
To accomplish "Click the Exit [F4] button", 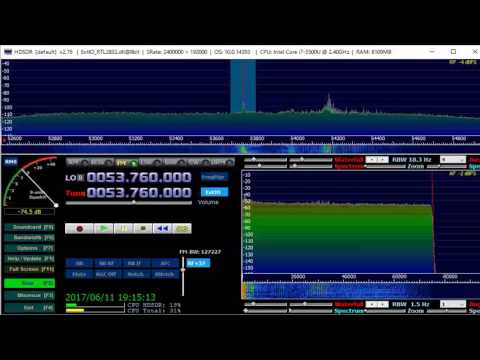I will pyautogui.click(x=30, y=308).
